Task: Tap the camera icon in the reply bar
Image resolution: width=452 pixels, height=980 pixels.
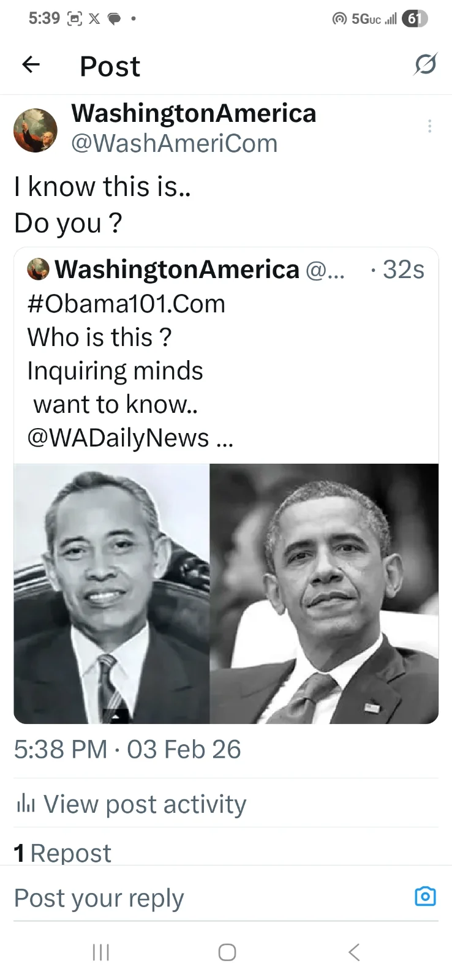Action: click(x=426, y=896)
